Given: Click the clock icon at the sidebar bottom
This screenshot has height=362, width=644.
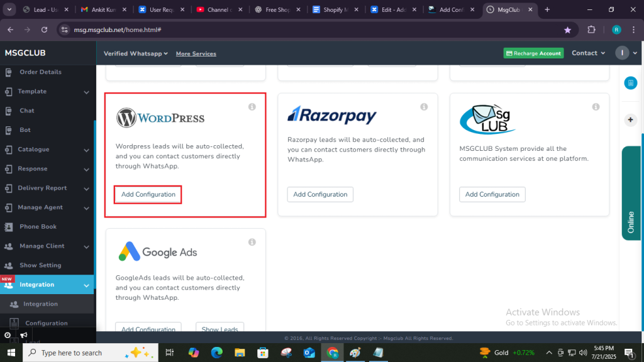Looking at the screenshot, I should (8, 335).
